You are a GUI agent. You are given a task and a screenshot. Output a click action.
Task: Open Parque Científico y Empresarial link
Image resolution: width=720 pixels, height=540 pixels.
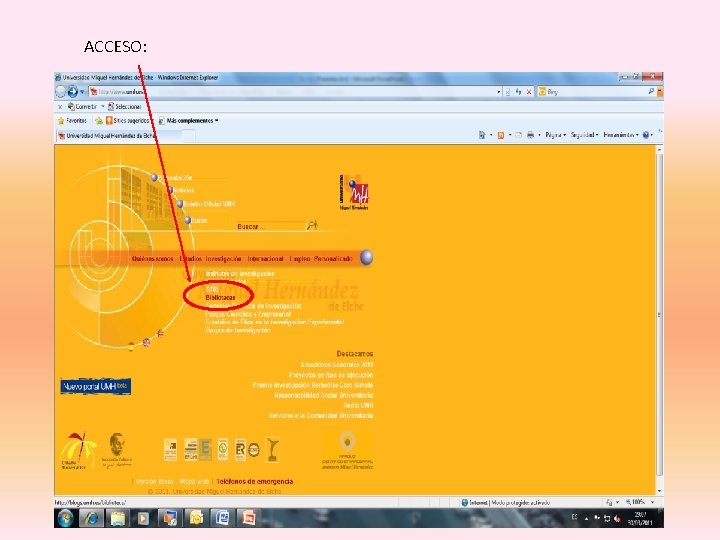(x=248, y=314)
